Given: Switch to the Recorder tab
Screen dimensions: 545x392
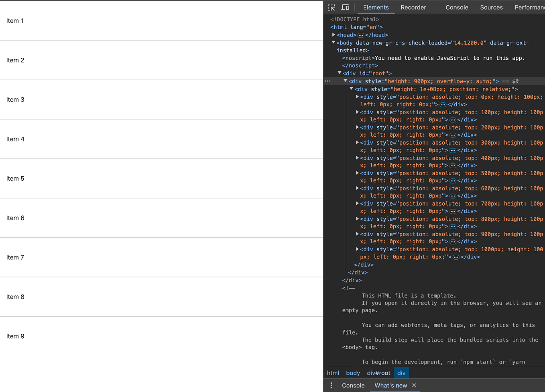Looking at the screenshot, I should (413, 7).
